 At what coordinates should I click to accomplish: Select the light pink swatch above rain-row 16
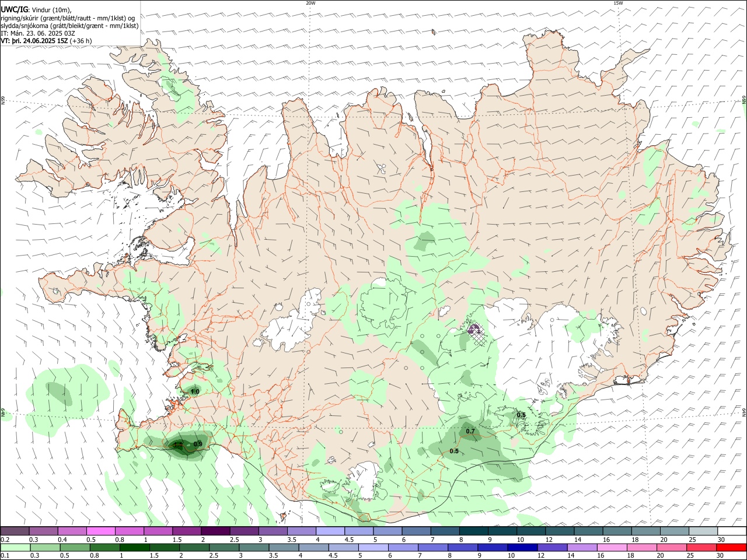tap(612, 547)
